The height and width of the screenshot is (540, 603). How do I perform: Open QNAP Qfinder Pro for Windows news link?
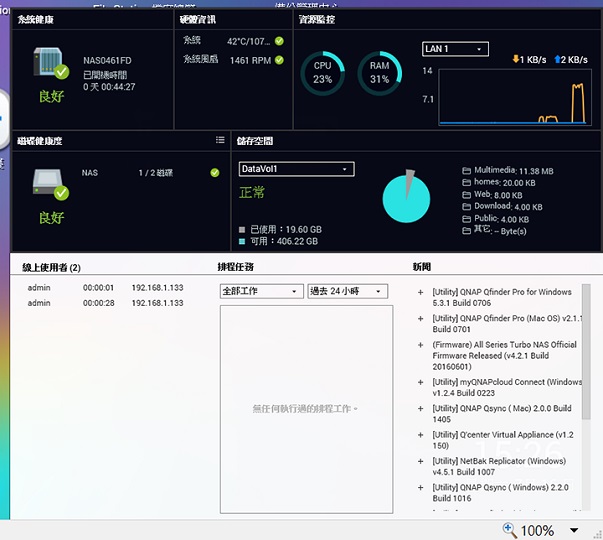(x=502, y=297)
